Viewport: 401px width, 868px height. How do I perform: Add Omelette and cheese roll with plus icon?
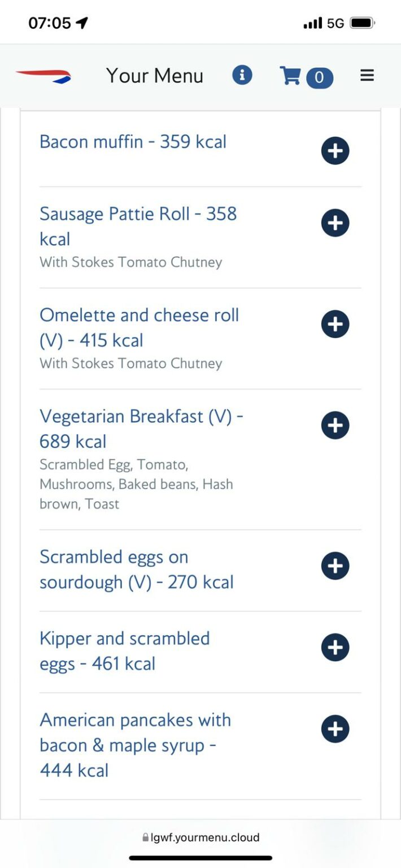pyautogui.click(x=335, y=324)
